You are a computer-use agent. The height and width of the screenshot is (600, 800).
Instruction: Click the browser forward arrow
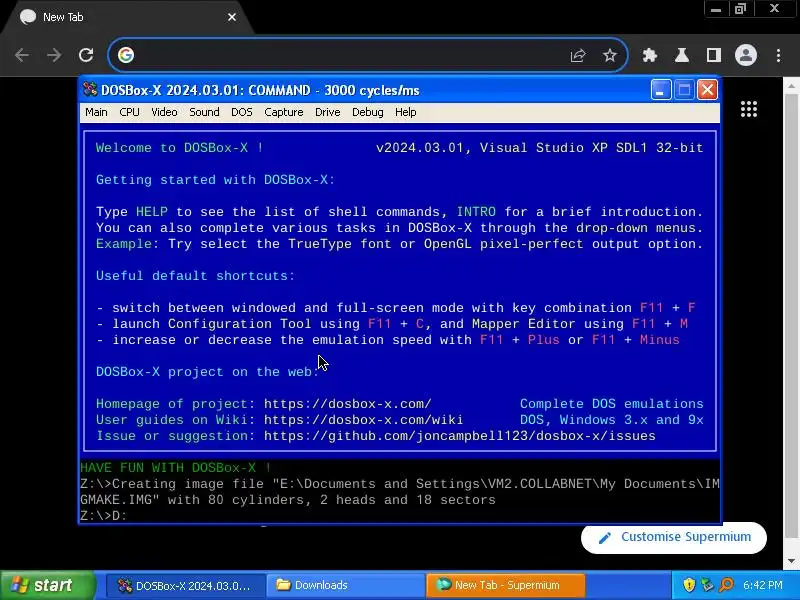[x=54, y=55]
